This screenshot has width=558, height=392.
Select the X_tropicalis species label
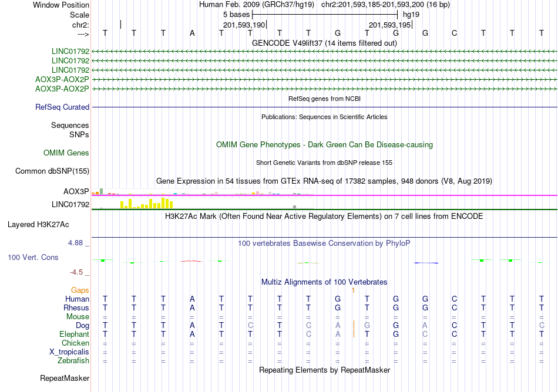69,352
